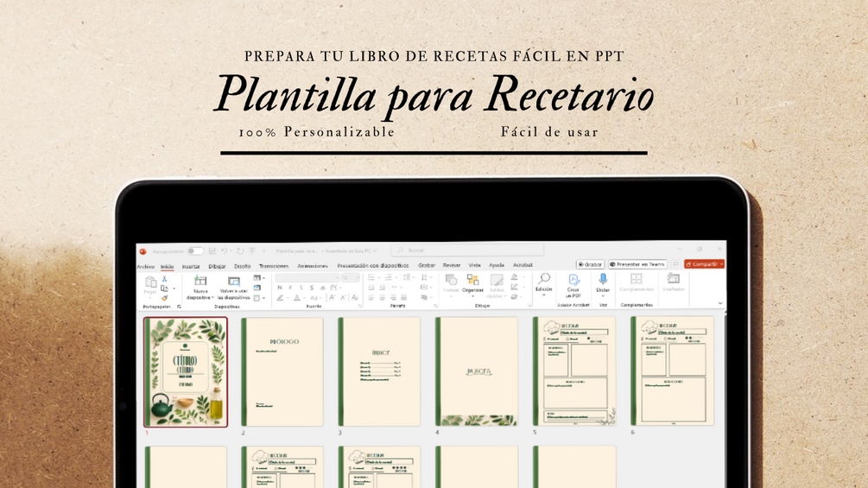Toggle strikethrough ab formatting
868x488 pixels.
(323, 288)
